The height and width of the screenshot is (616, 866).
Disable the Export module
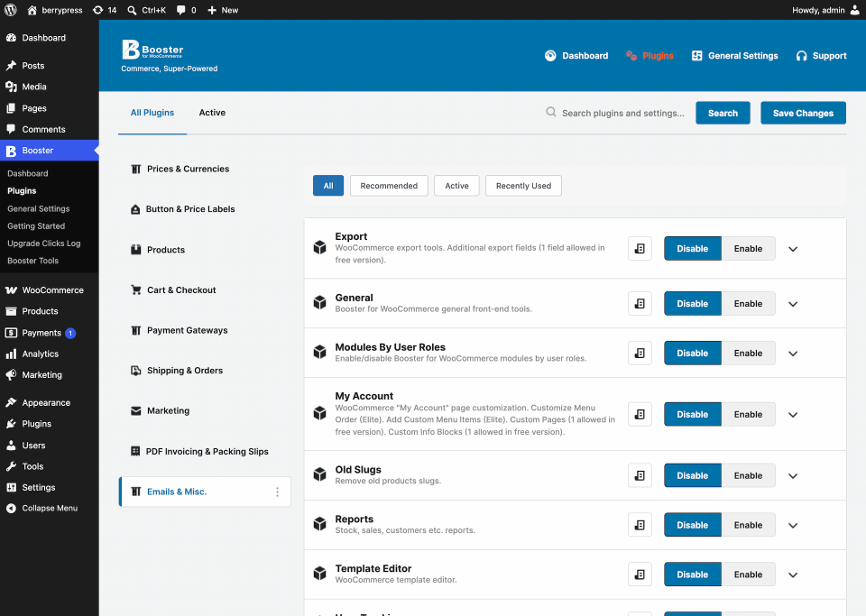coord(693,248)
